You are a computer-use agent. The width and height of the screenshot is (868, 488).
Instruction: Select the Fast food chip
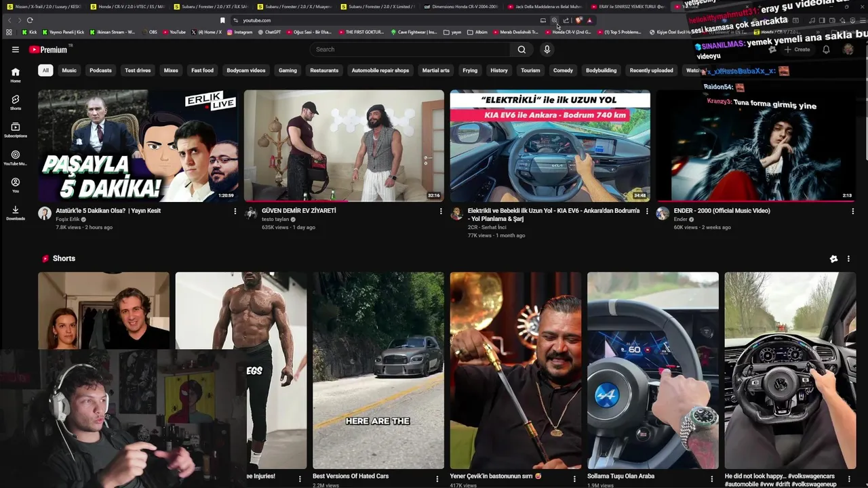coord(202,70)
